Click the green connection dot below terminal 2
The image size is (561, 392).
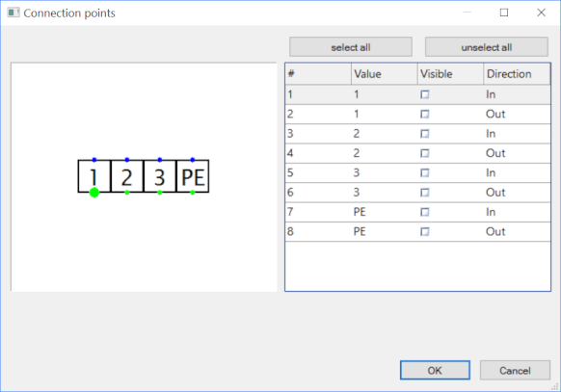tap(127, 193)
